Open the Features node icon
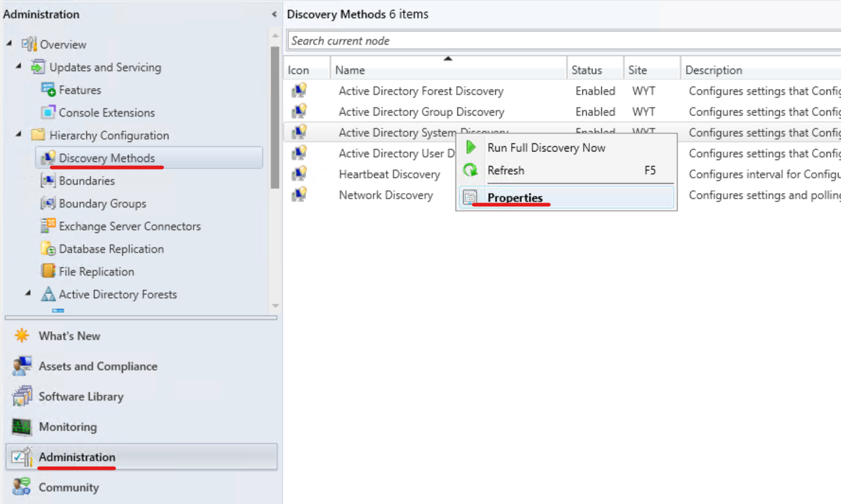Screen dimensions: 841x504 click(48, 90)
